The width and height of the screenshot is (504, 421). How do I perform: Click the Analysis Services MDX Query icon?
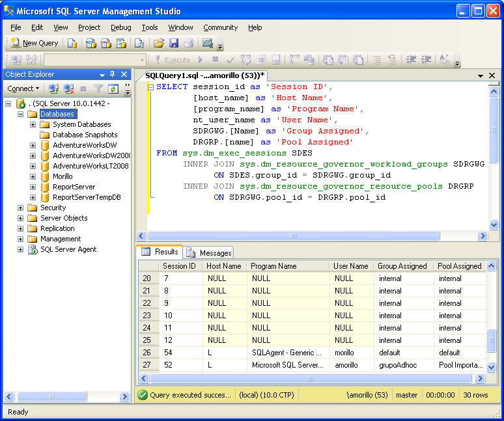click(x=91, y=43)
